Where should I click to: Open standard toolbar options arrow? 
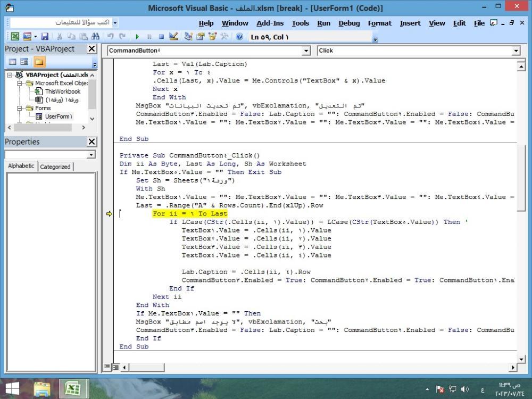(375, 39)
